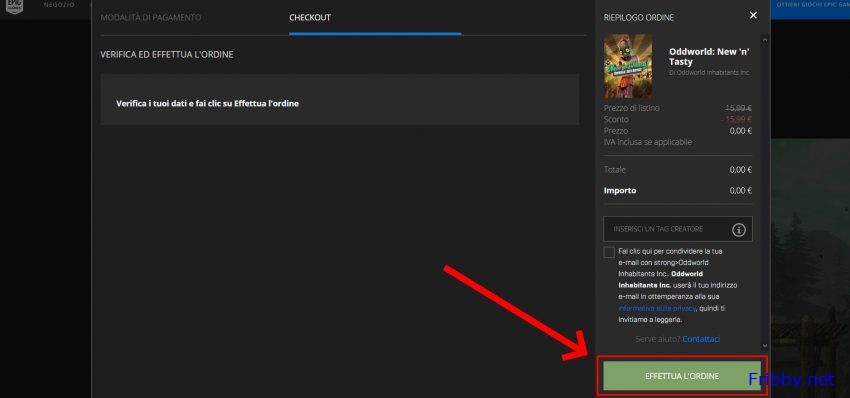850x398 pixels.
Task: Select the Checkout tab
Action: pos(310,17)
